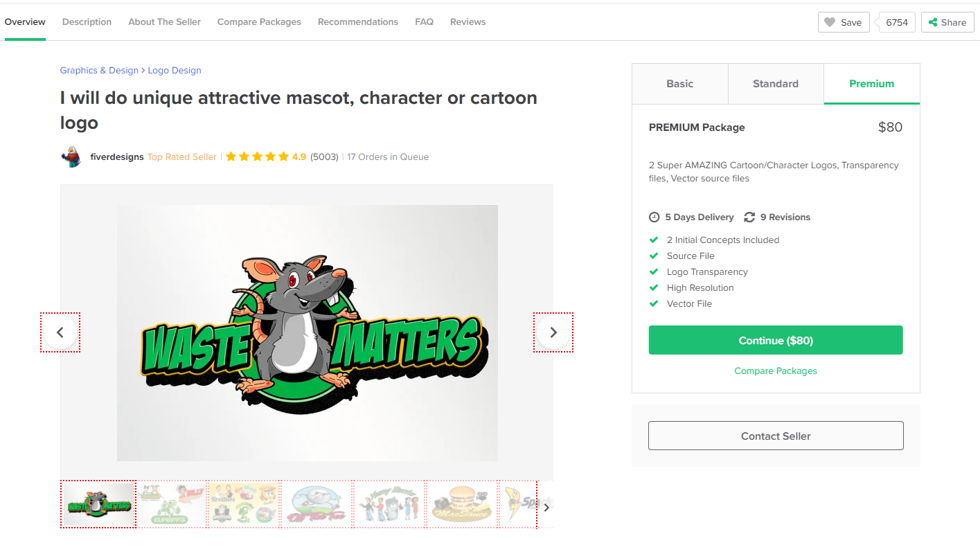Select the burger logo thumbnail
This screenshot has height=545, width=980.
(462, 504)
